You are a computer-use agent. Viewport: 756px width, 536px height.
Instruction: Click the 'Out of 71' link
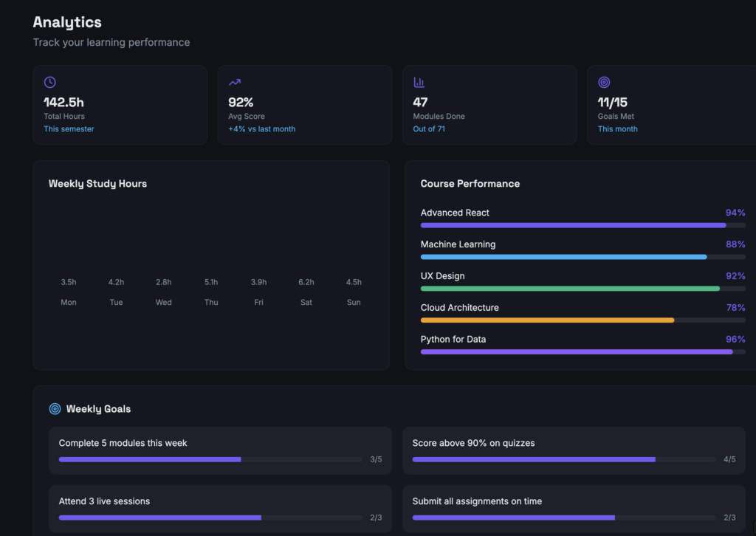pos(428,129)
